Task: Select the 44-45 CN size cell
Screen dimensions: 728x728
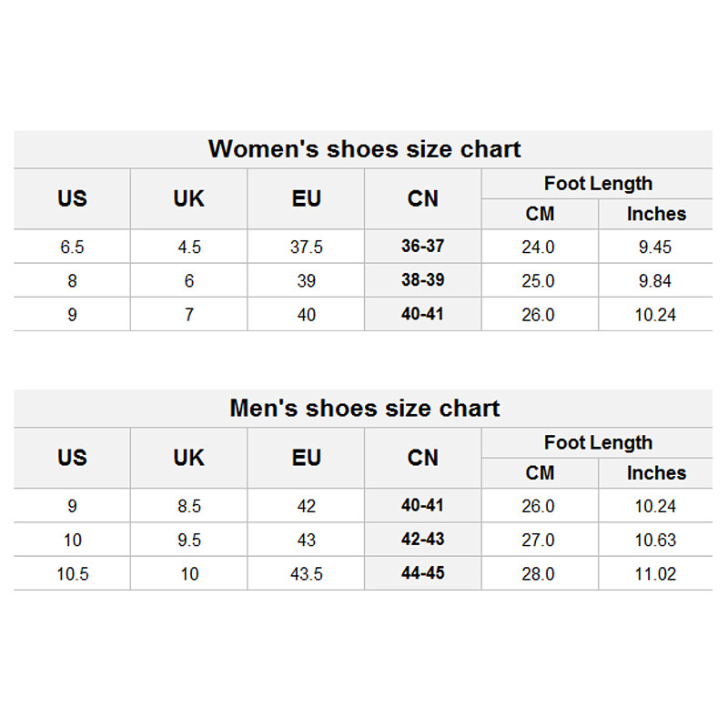Action: point(423,573)
